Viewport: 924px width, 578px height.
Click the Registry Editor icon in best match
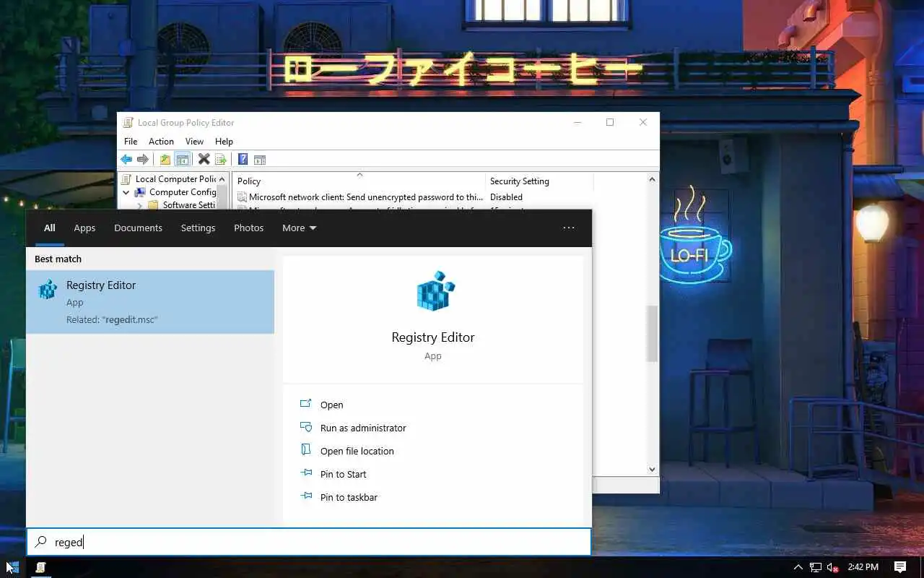click(48, 290)
